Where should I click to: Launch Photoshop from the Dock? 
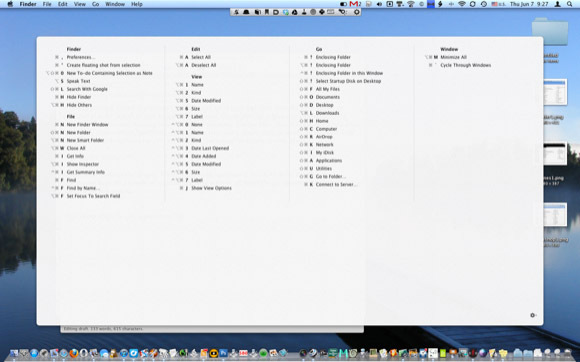pyautogui.click(x=223, y=353)
